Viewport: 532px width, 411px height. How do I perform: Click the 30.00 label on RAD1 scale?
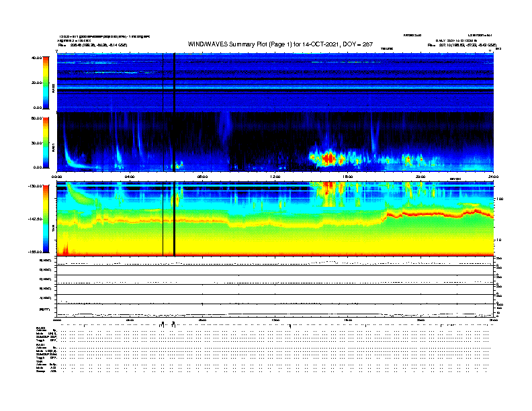pyautogui.click(x=37, y=143)
